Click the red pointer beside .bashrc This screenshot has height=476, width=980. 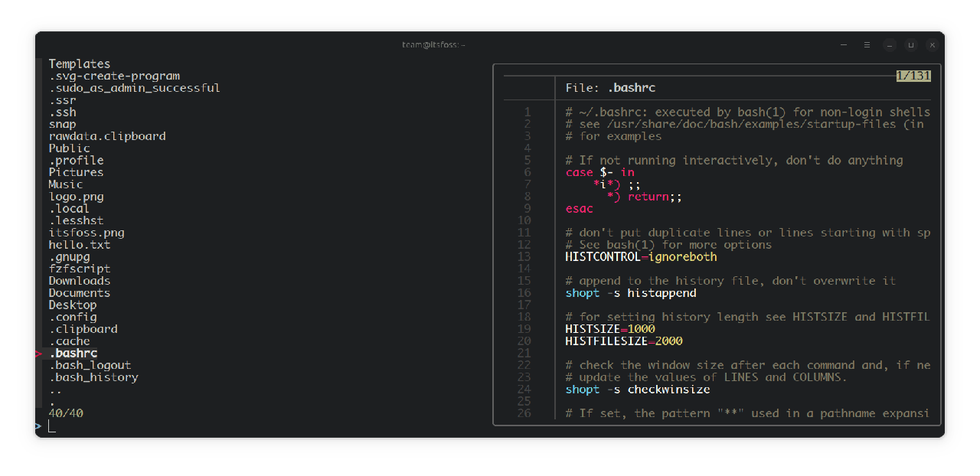38,354
